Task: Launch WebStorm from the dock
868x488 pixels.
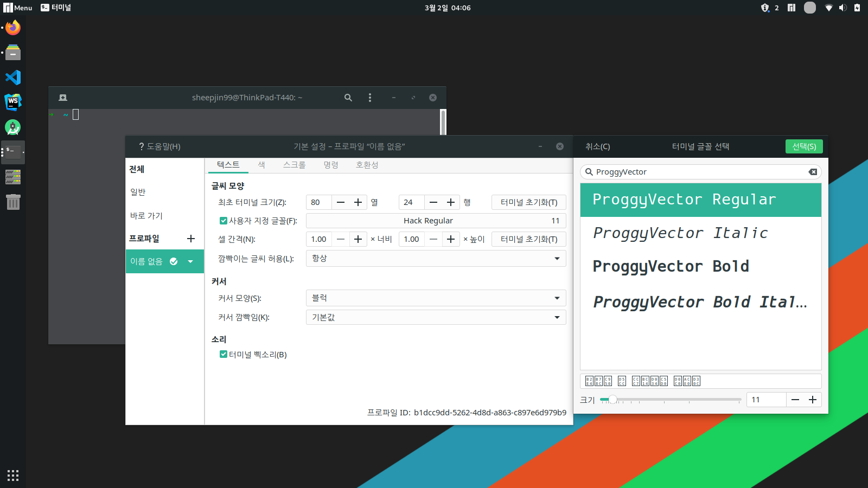Action: pyautogui.click(x=13, y=102)
